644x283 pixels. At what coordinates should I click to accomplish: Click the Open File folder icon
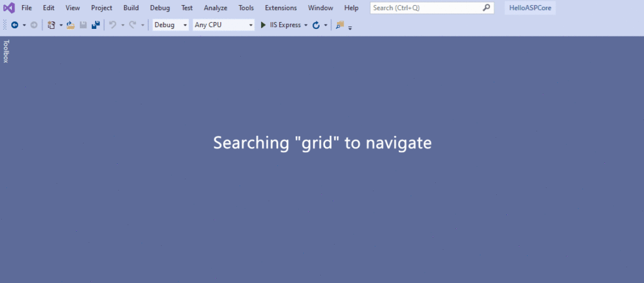(x=70, y=25)
